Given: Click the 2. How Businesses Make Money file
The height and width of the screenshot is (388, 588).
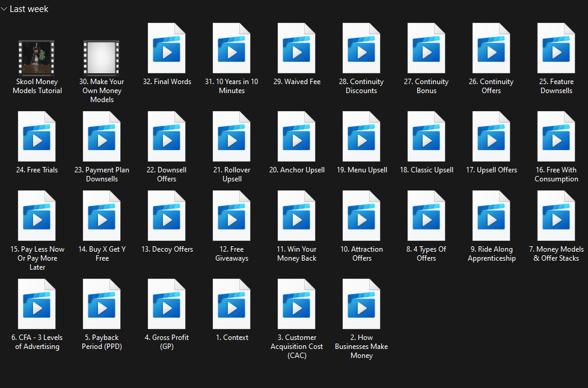Looking at the screenshot, I should [361, 305].
